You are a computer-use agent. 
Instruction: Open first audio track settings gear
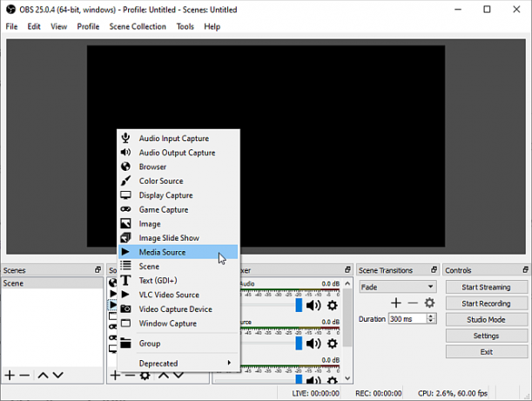coord(332,305)
